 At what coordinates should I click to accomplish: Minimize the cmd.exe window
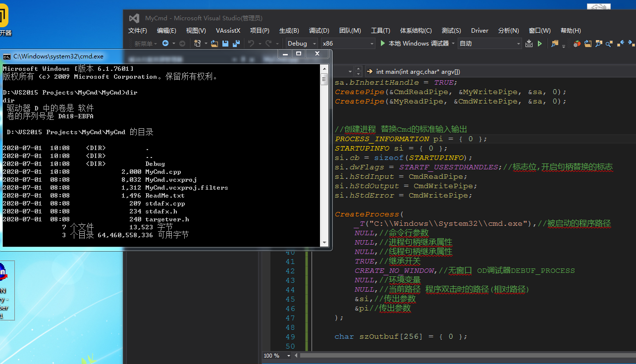285,53
